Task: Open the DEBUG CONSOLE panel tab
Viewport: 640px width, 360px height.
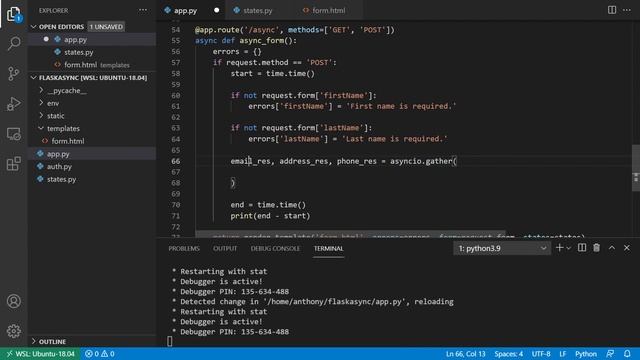Action: [x=275, y=249]
